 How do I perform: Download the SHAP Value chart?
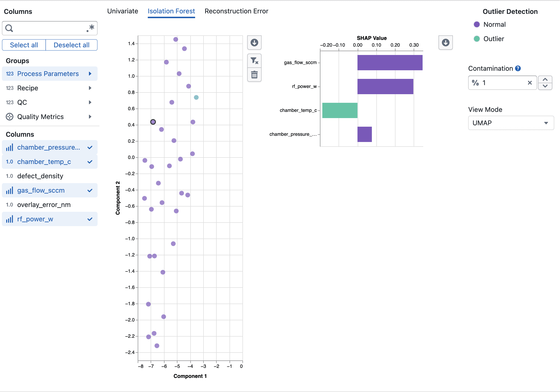click(445, 42)
